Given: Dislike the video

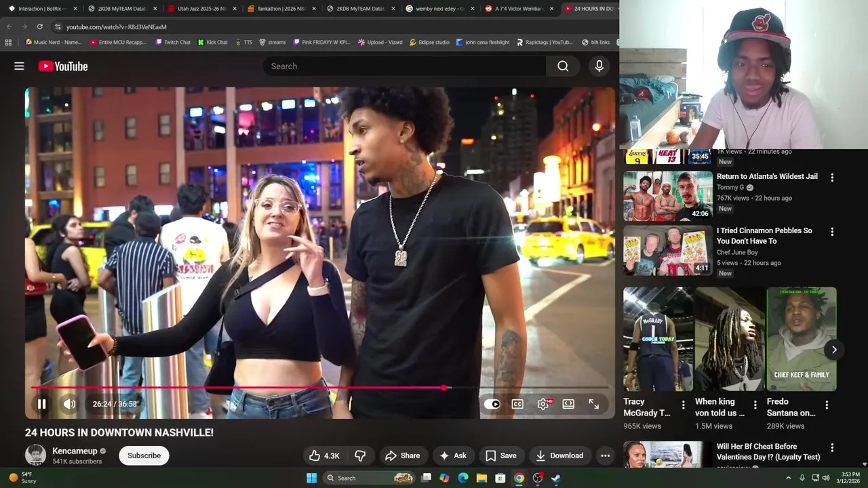Looking at the screenshot, I should pyautogui.click(x=360, y=455).
